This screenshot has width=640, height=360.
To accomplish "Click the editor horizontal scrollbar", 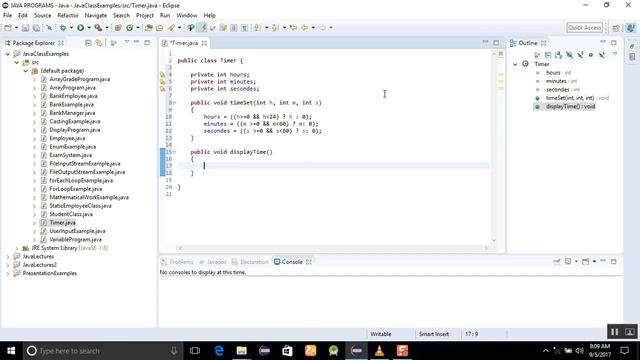I will (333, 248).
